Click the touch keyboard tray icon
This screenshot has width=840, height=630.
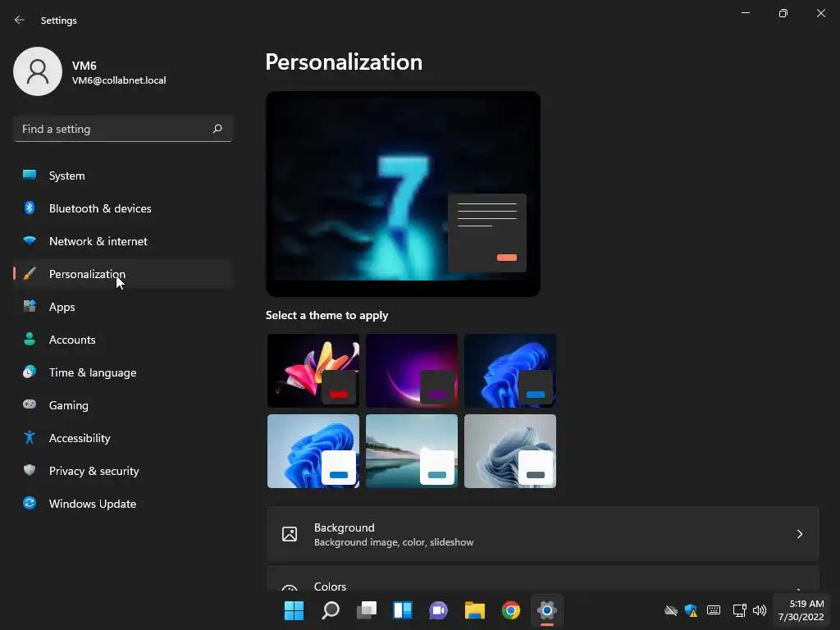714,610
